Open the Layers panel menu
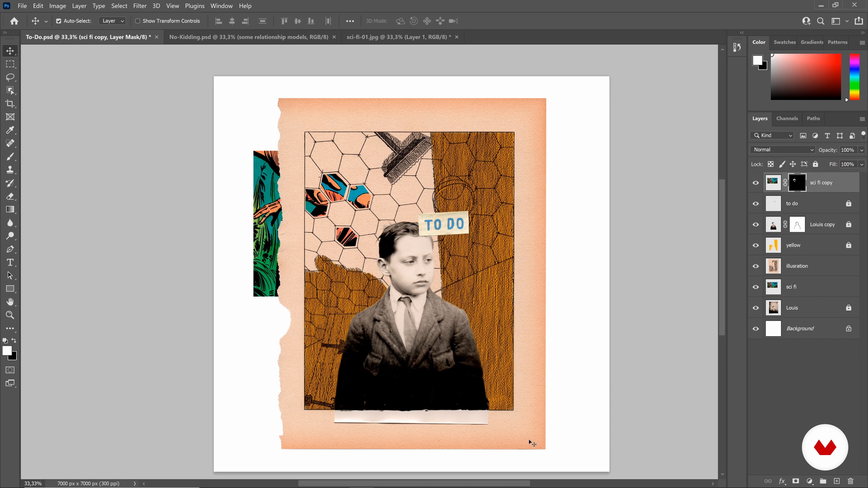The image size is (868, 488). click(x=862, y=119)
